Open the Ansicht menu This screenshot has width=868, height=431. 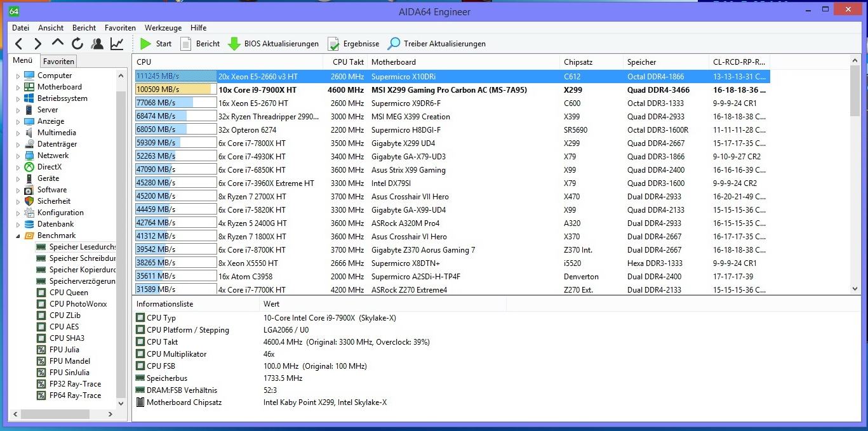51,28
